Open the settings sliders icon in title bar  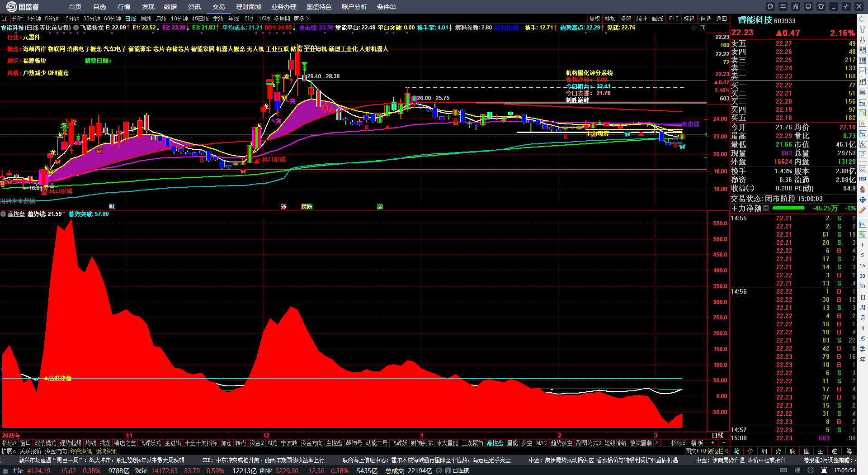click(x=783, y=6)
